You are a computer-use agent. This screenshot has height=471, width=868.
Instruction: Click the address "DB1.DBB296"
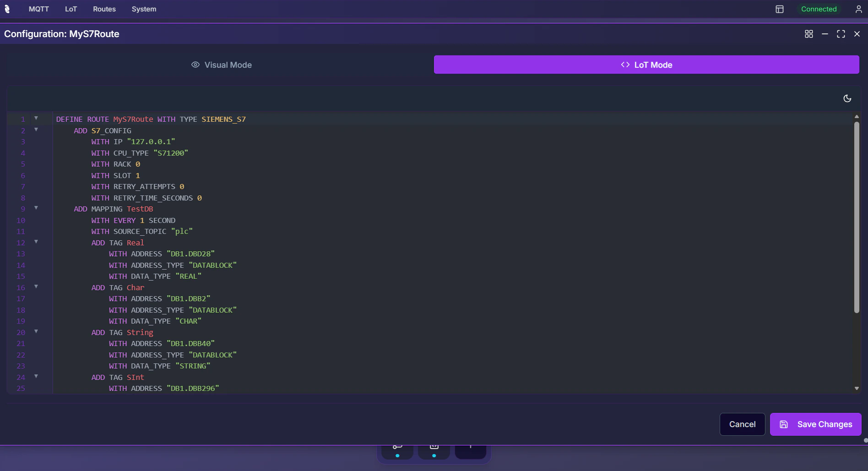[x=193, y=389]
